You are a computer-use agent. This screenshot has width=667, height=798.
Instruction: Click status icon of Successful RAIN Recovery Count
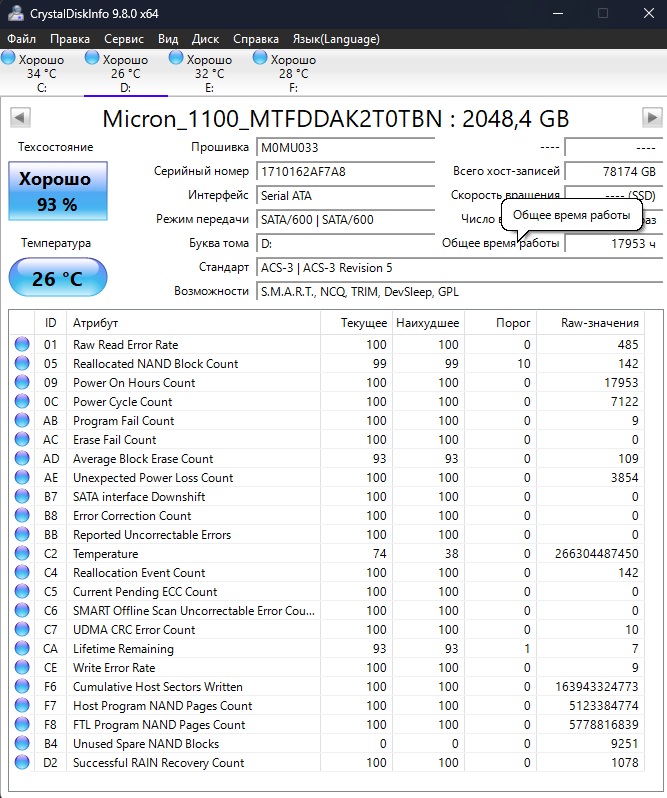[x=22, y=762]
